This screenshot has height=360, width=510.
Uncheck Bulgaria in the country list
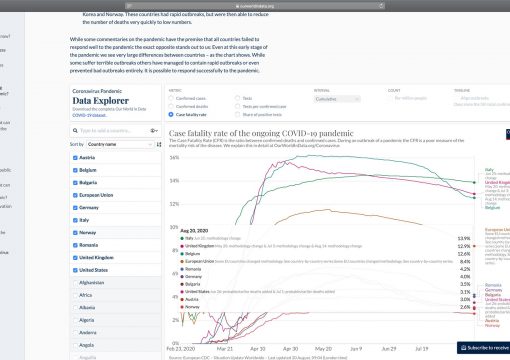tap(75, 183)
